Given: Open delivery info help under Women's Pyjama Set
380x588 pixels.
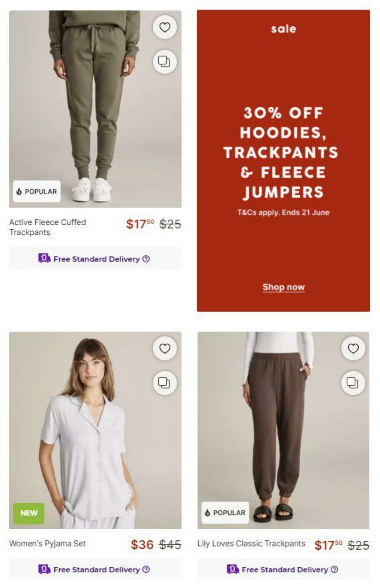Looking at the screenshot, I should (x=146, y=569).
